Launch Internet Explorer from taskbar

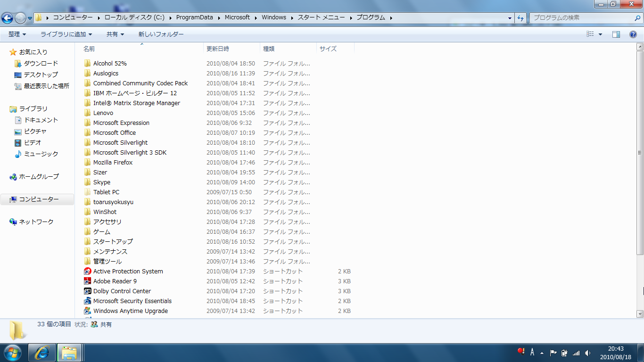(42, 353)
